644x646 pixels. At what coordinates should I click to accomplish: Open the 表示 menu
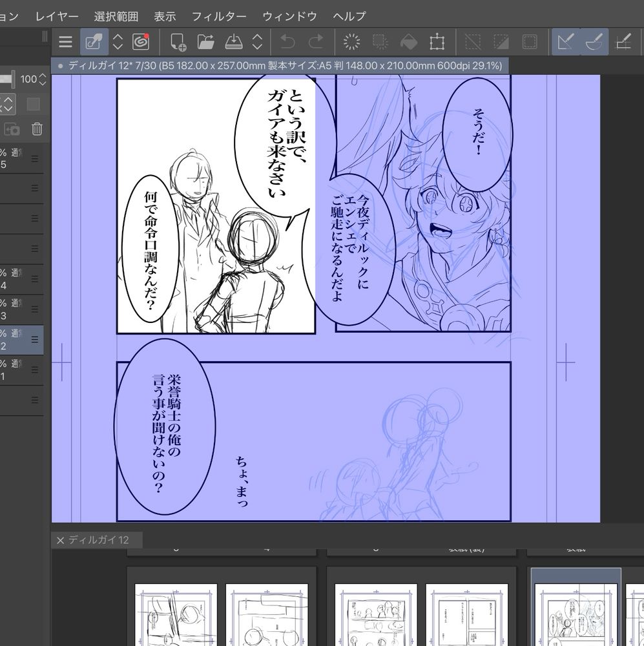(165, 17)
